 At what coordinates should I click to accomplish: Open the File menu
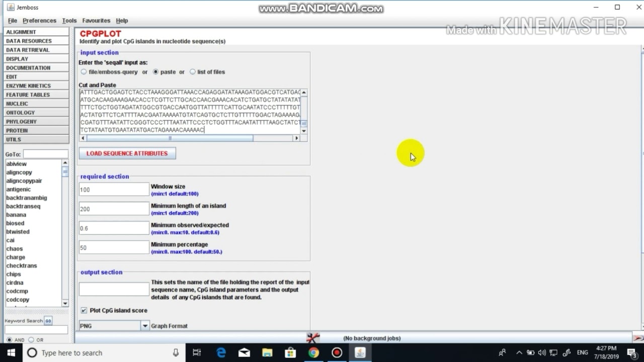(x=13, y=21)
